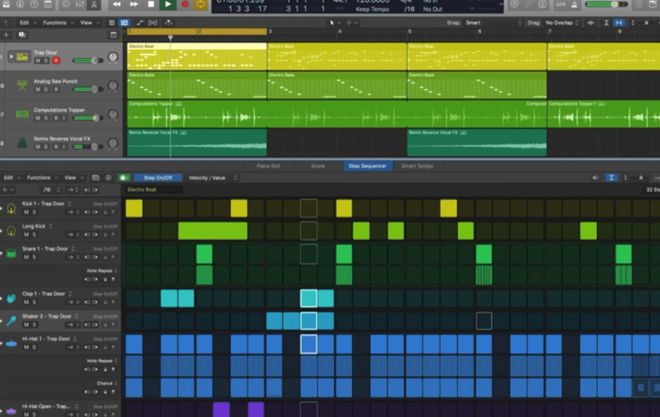Switch to the Smart Tempo tab
Image resolution: width=660 pixels, height=417 pixels.
tap(417, 166)
